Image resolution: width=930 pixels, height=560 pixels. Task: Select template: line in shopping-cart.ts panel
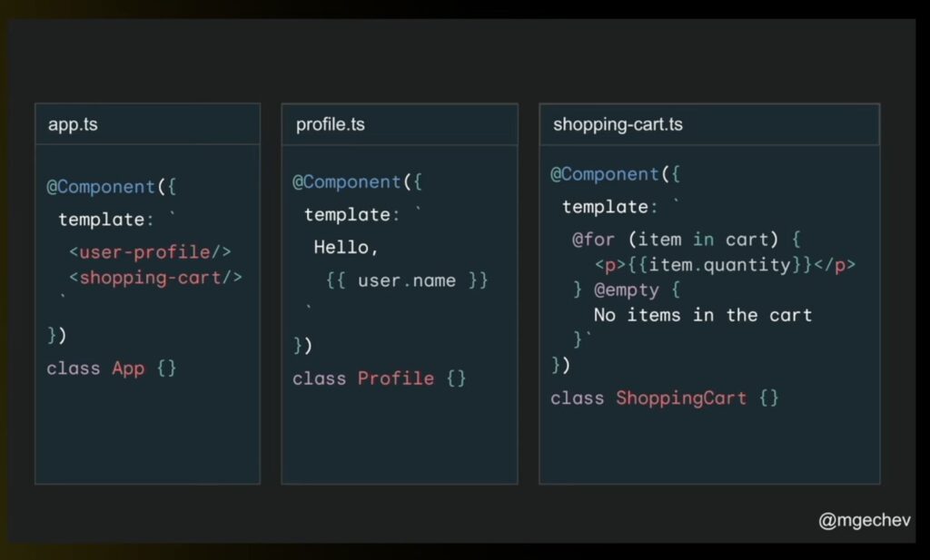(x=621, y=206)
